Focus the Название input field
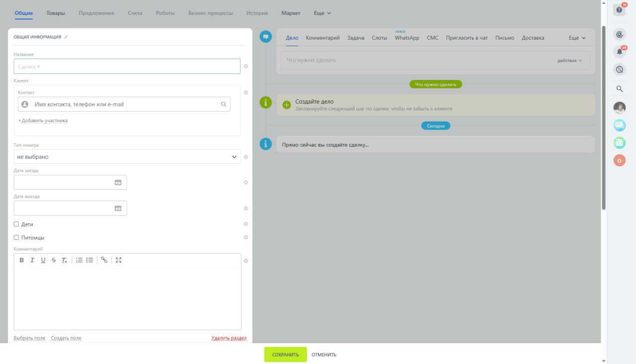The image size is (636, 364). point(127,67)
